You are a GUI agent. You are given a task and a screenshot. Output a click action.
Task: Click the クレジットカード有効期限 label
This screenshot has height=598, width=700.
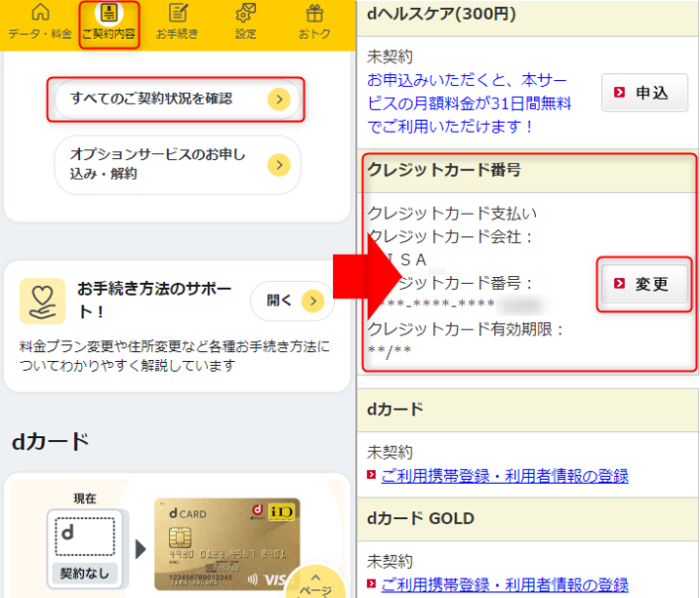tap(466, 330)
